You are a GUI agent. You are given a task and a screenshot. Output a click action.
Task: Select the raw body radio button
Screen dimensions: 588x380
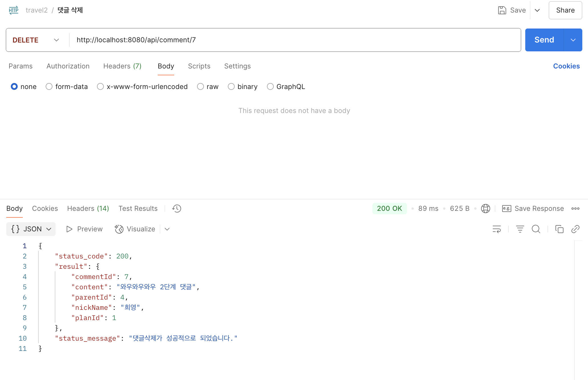pyautogui.click(x=200, y=86)
